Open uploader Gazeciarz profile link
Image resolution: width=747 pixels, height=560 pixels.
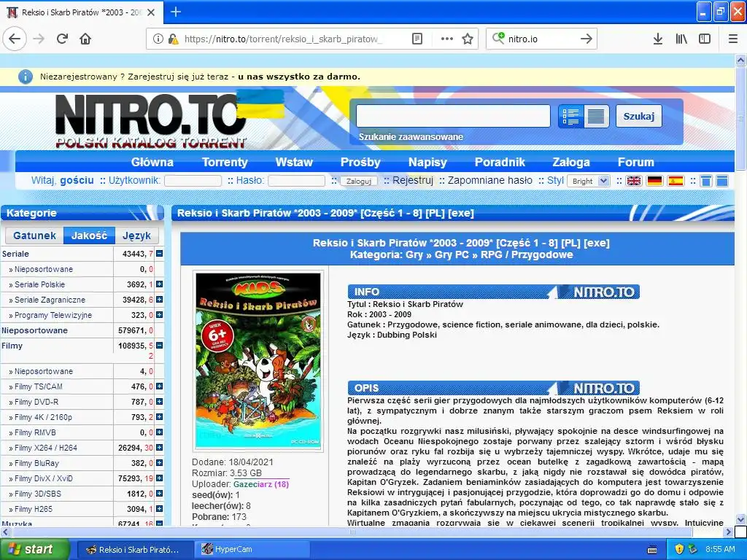coord(261,484)
